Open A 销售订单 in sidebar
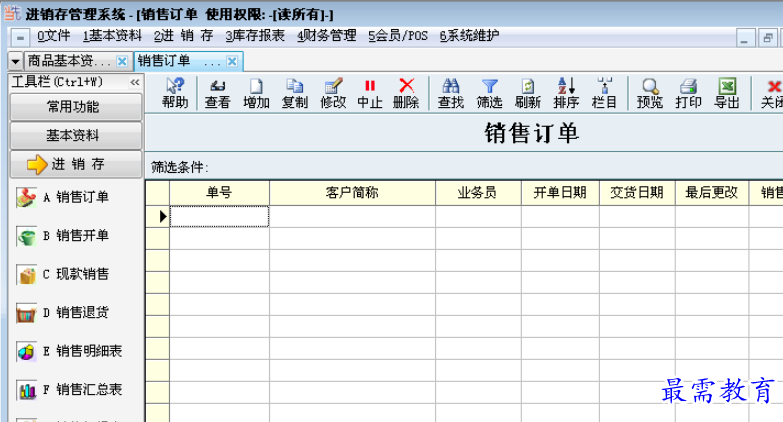 click(x=62, y=197)
